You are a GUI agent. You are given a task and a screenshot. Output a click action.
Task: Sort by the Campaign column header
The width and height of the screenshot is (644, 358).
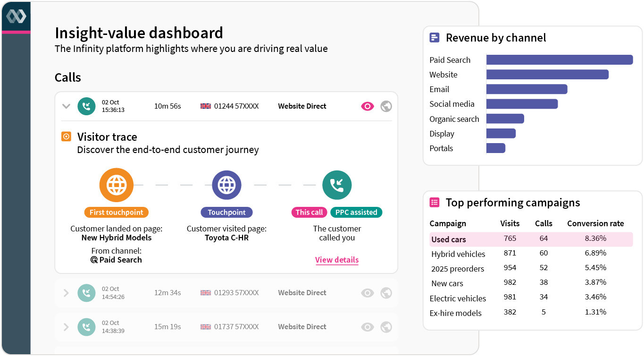pyautogui.click(x=448, y=224)
